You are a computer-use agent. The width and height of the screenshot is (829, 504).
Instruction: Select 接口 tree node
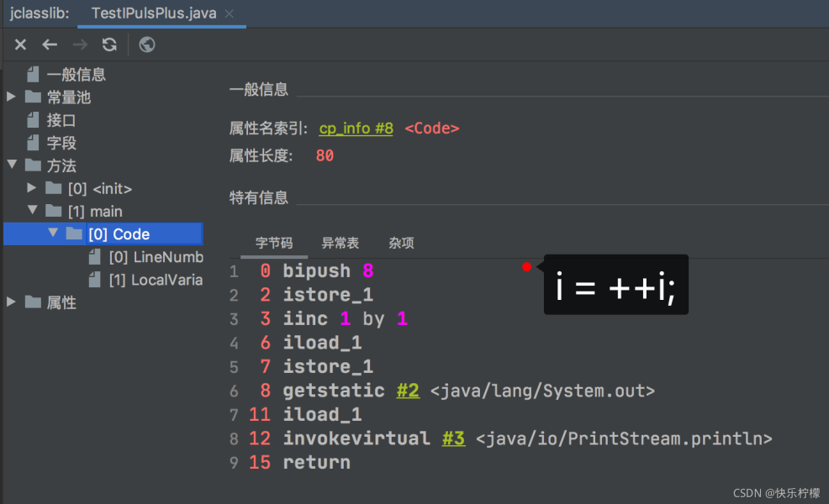click(61, 120)
